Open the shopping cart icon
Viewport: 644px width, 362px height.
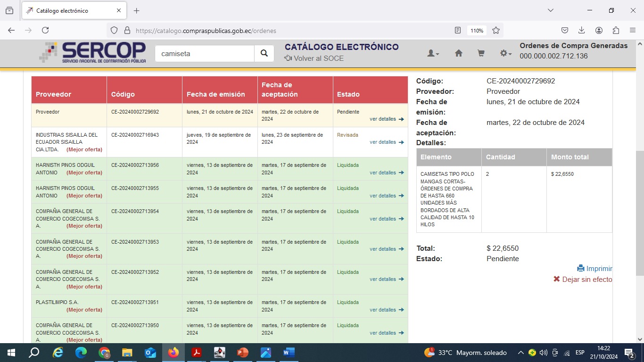(481, 54)
